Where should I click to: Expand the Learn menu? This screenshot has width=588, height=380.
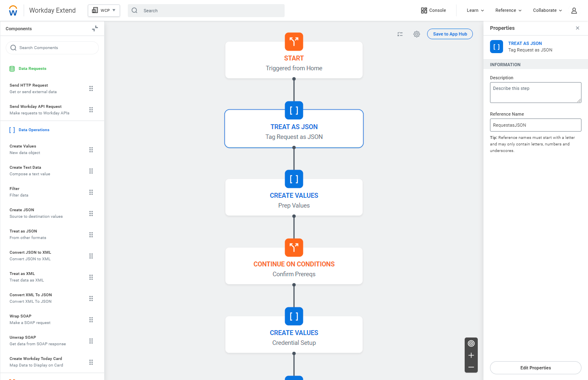[475, 11]
